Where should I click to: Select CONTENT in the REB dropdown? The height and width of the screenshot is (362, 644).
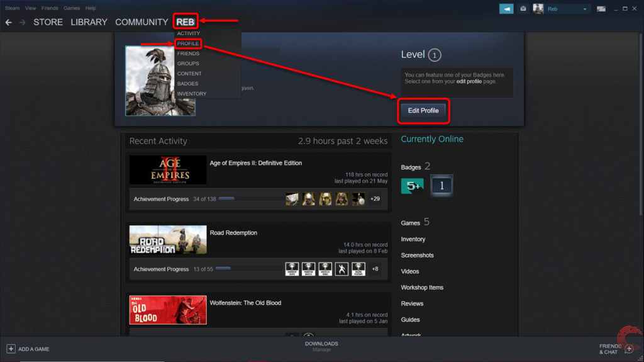[x=189, y=74]
